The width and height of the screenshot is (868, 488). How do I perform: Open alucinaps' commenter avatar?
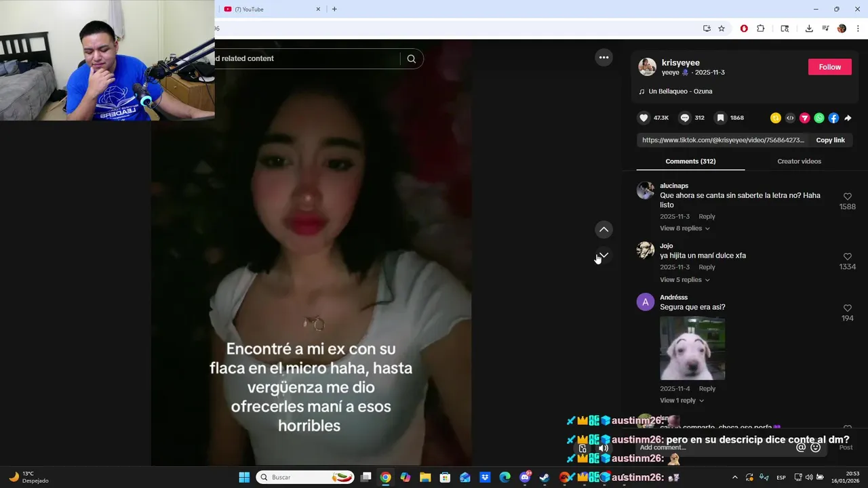click(646, 190)
